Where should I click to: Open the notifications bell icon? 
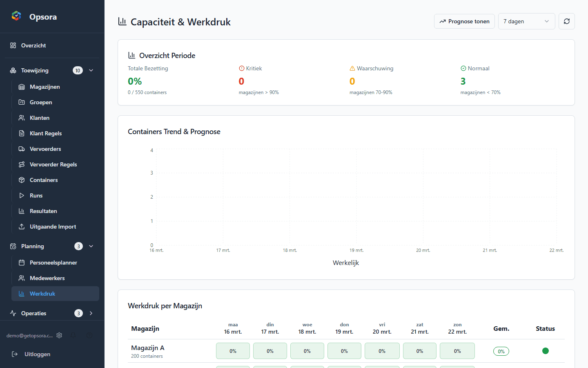pos(73,335)
